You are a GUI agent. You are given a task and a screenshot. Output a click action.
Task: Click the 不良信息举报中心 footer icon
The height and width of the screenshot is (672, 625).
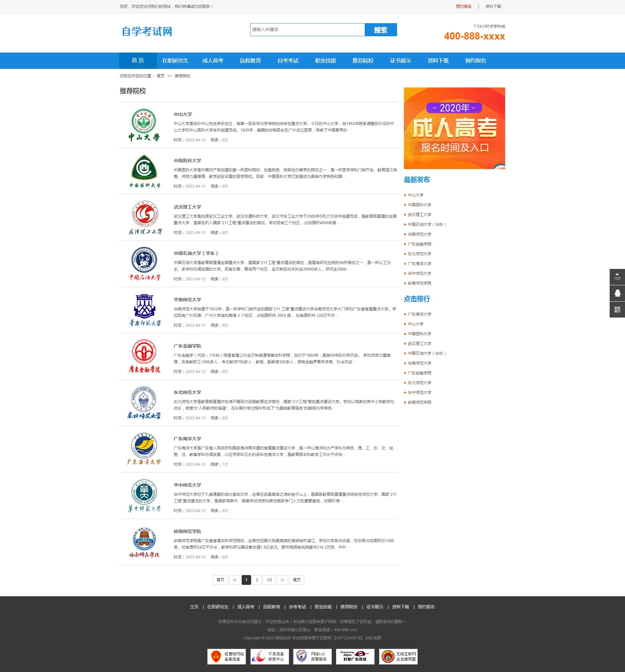(x=269, y=656)
